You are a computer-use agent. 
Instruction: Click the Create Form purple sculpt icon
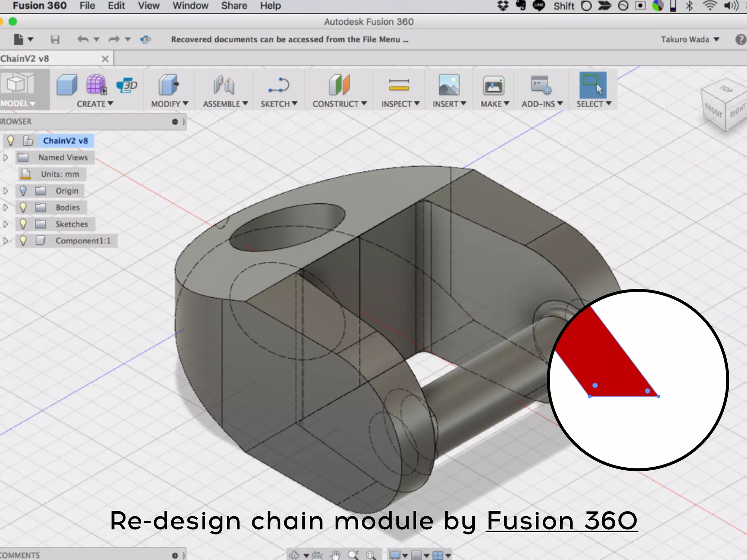96,85
